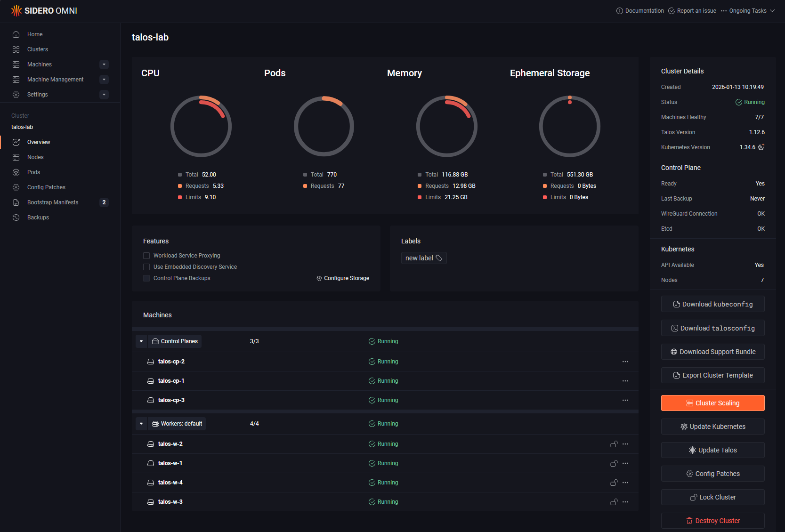Collapse the Workers: default machine group
This screenshot has height=532, width=785.
(x=141, y=424)
